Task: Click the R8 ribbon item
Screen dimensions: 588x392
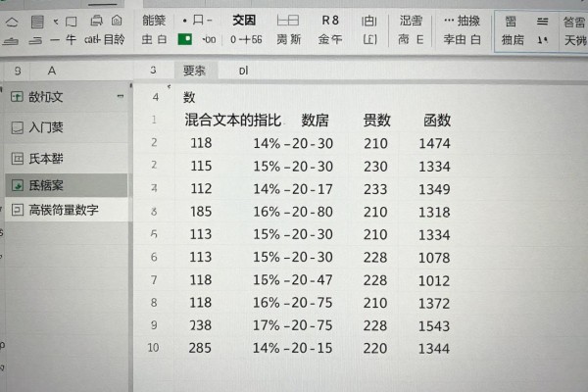Action: (x=330, y=21)
